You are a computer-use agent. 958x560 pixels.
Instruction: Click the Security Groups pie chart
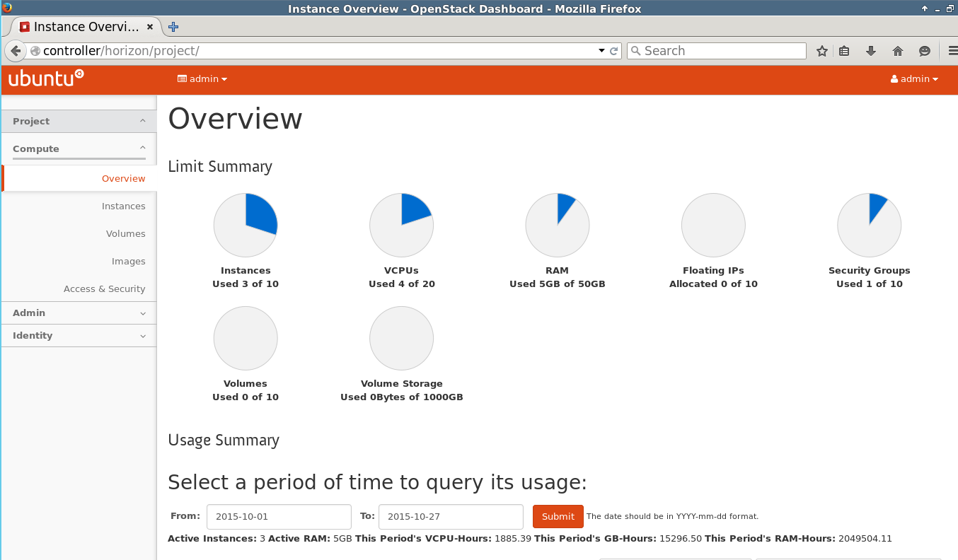tap(870, 225)
